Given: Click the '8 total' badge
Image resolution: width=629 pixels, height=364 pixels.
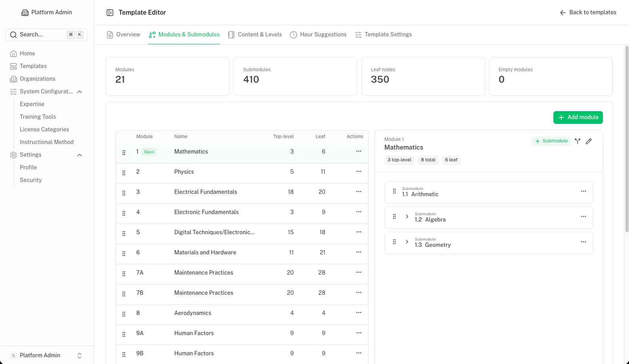Looking at the screenshot, I should pyautogui.click(x=428, y=160).
